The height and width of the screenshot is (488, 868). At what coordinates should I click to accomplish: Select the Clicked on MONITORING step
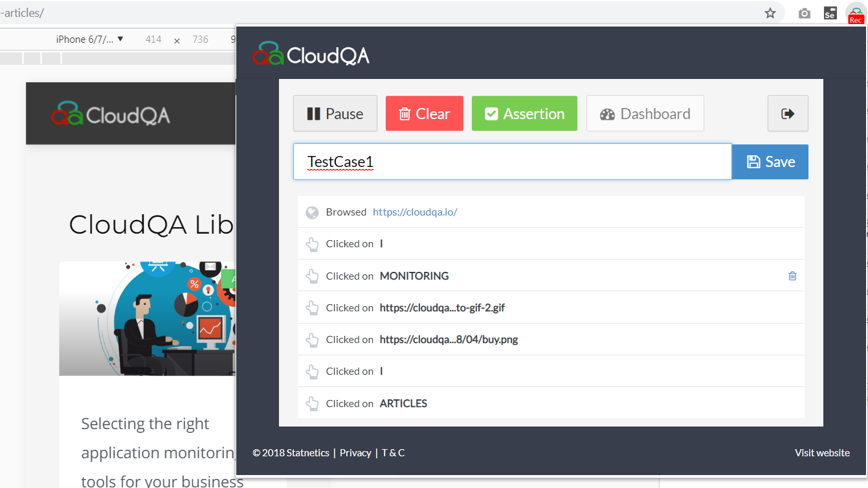click(x=551, y=276)
